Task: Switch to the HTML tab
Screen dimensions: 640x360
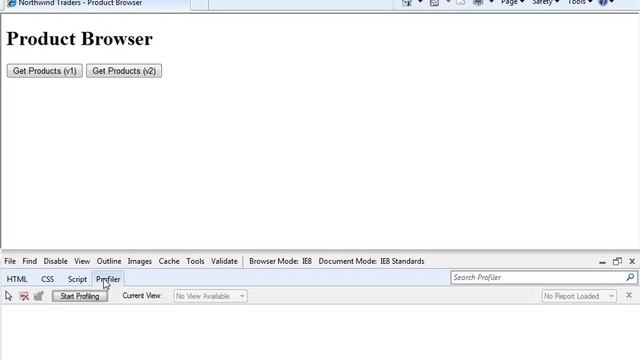Action: [17, 279]
